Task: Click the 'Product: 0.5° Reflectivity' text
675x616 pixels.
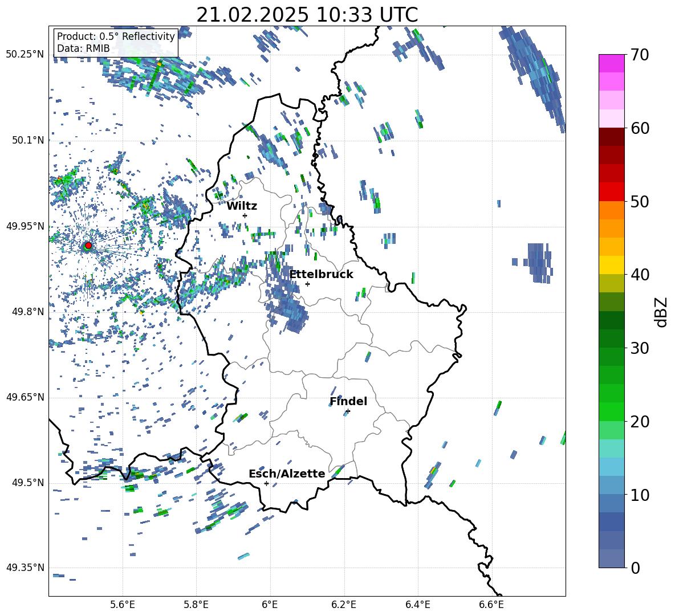Action: point(116,36)
